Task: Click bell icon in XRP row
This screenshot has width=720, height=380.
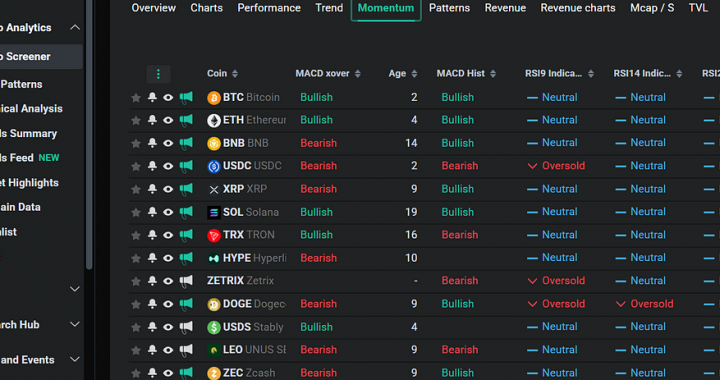Action: (x=152, y=189)
